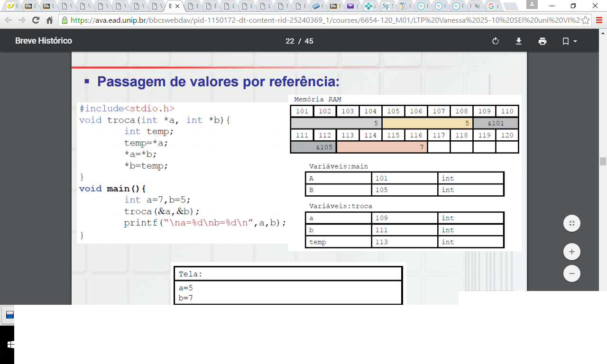Switch to the purple mail envelope tab
Screen dimensions: 607x364
tap(352, 6)
